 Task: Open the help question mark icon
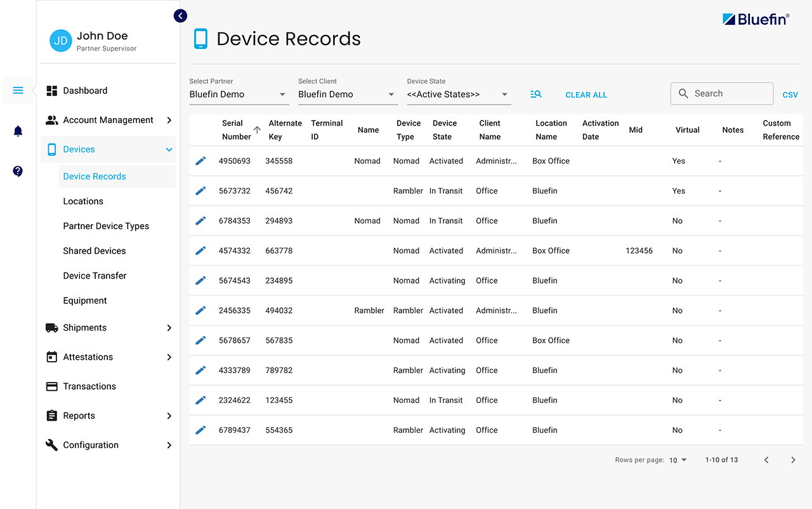(18, 171)
